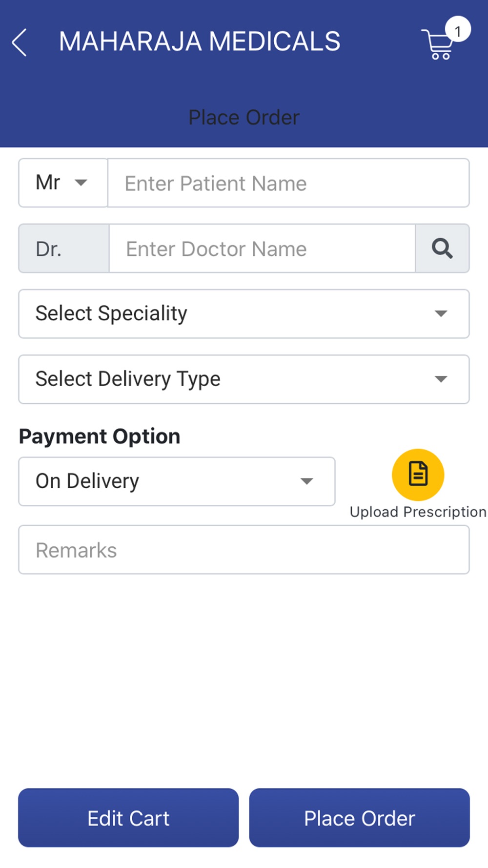Tap the back arrow icon

coord(20,42)
